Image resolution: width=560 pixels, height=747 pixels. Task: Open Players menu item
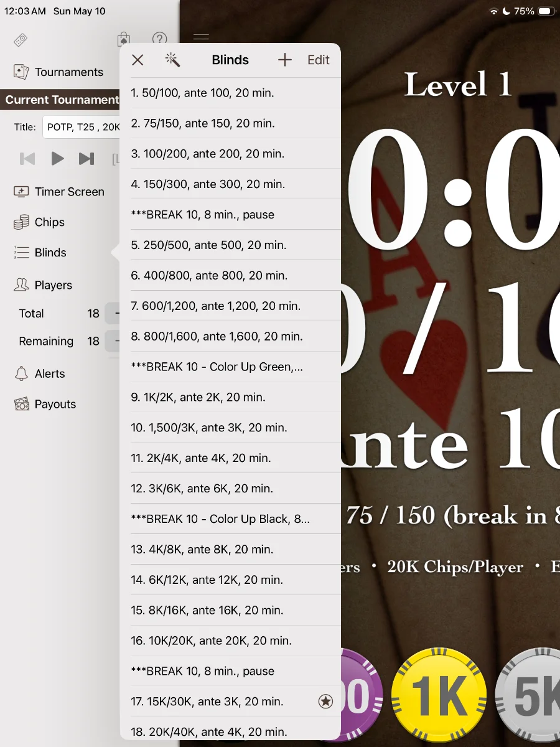click(x=43, y=285)
